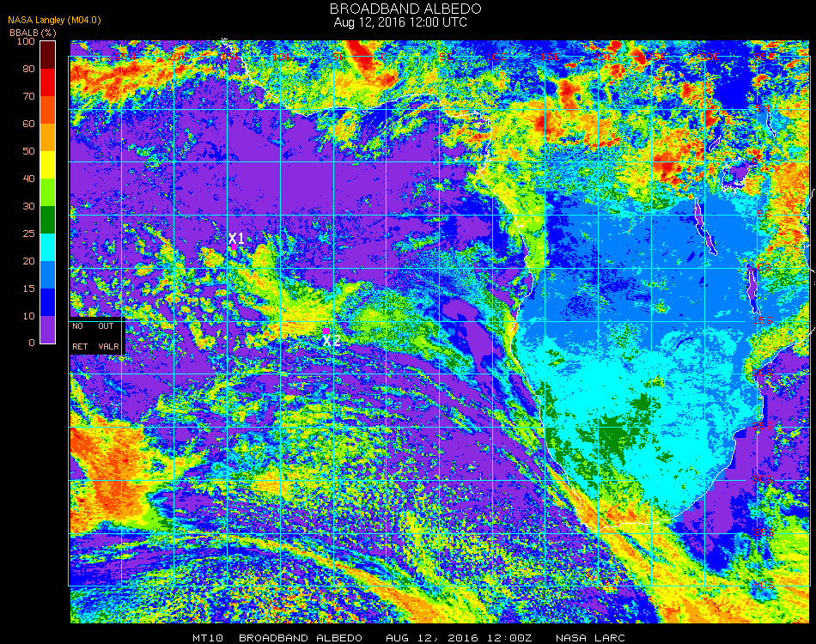Image resolution: width=816 pixels, height=644 pixels.
Task: Click the colorbar '50' tick label
Action: point(28,151)
